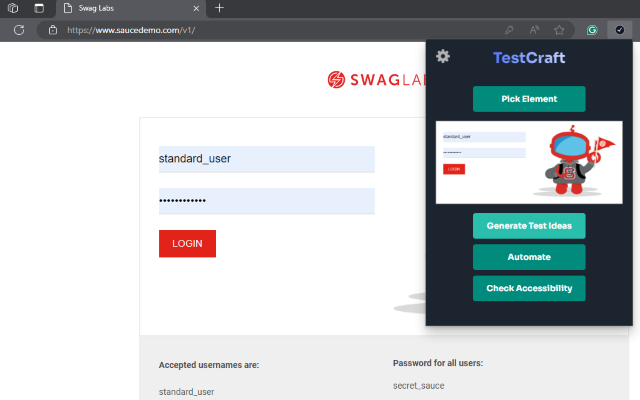Focus the username field with standard_user
Image resolution: width=640 pixels, height=400 pixels.
(x=267, y=159)
